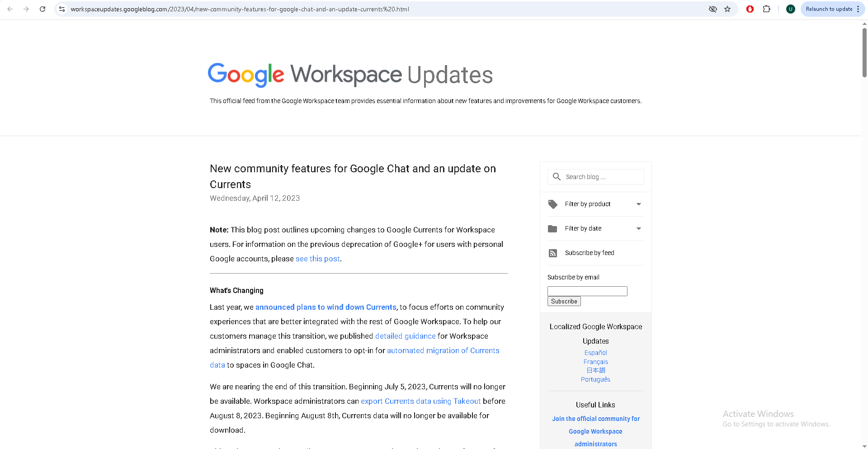The image size is (868, 449).
Task: Click the RSS feed icon
Action: (552, 253)
